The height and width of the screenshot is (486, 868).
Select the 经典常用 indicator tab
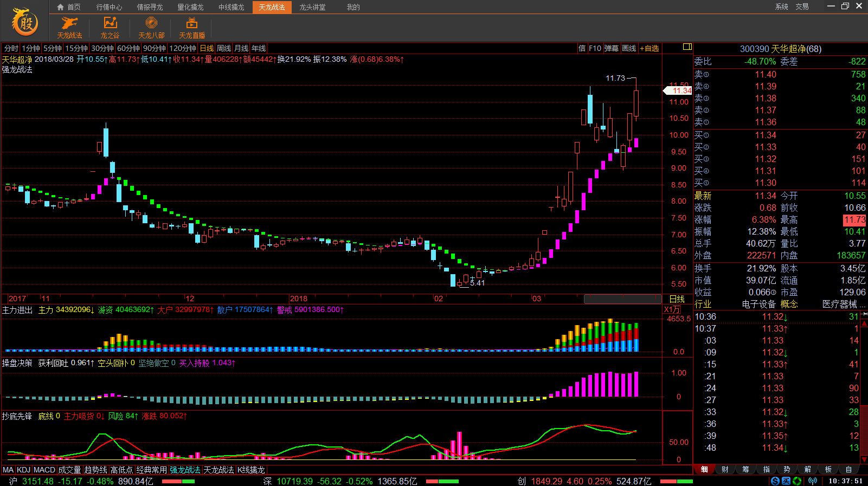(151, 470)
